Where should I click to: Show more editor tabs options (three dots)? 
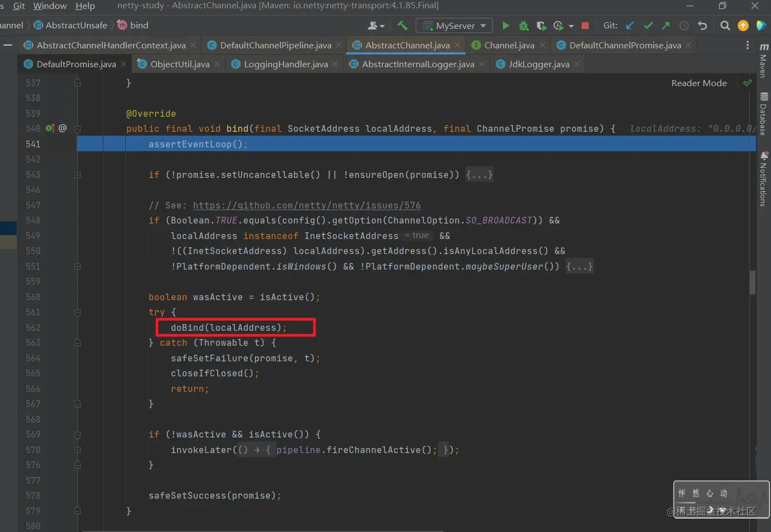(x=748, y=45)
